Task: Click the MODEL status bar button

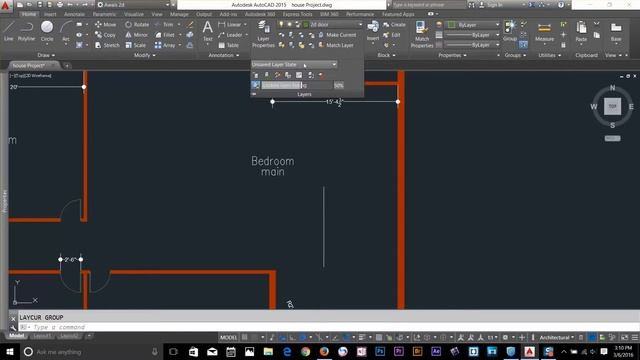Action: pos(228,338)
